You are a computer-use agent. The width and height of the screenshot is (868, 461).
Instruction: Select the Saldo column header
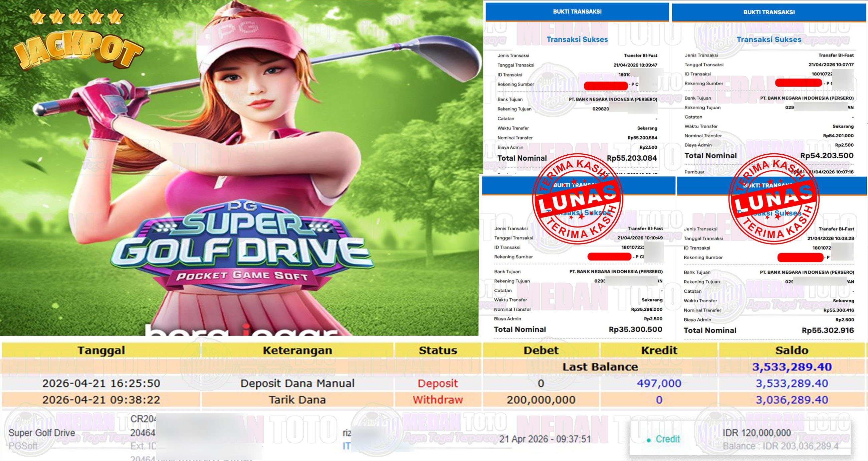(x=792, y=350)
